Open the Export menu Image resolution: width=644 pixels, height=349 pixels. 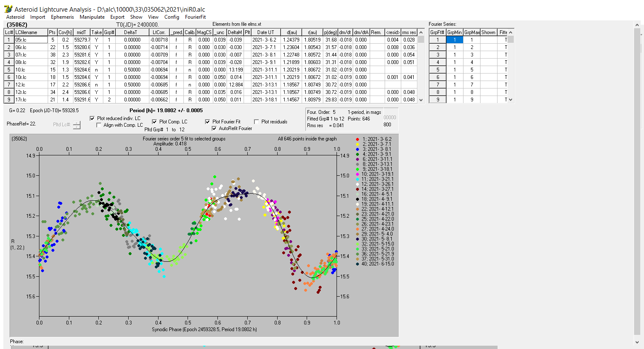tap(117, 17)
